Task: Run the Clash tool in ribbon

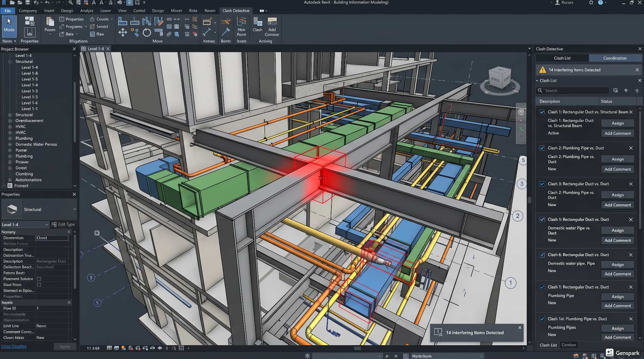Action: click(257, 24)
